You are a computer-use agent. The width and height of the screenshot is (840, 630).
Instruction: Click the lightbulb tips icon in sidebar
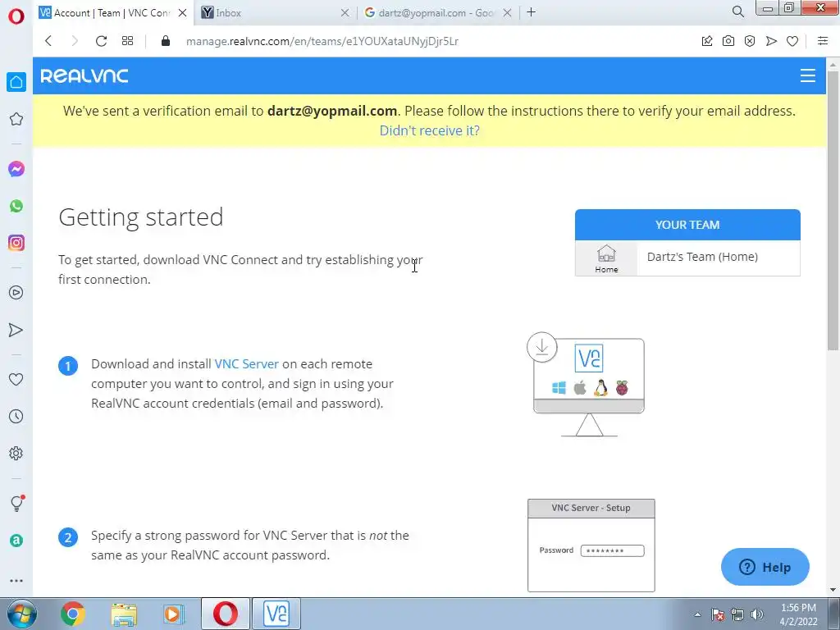tap(17, 503)
